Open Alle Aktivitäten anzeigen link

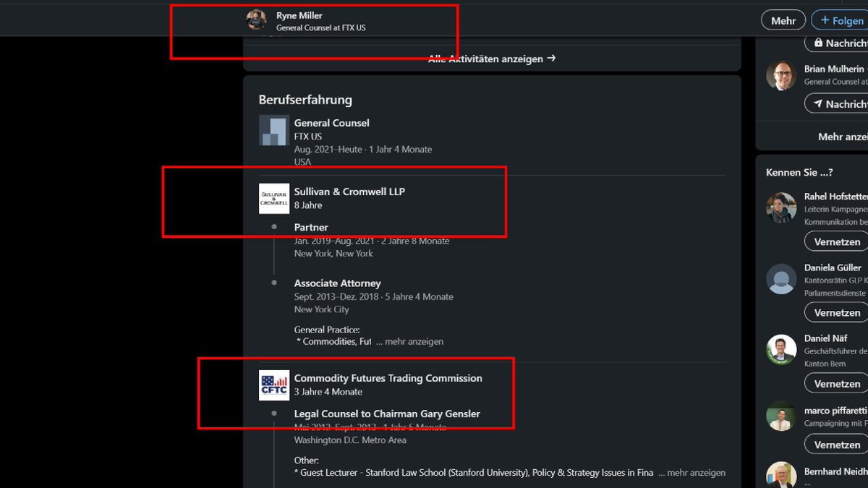(x=492, y=59)
